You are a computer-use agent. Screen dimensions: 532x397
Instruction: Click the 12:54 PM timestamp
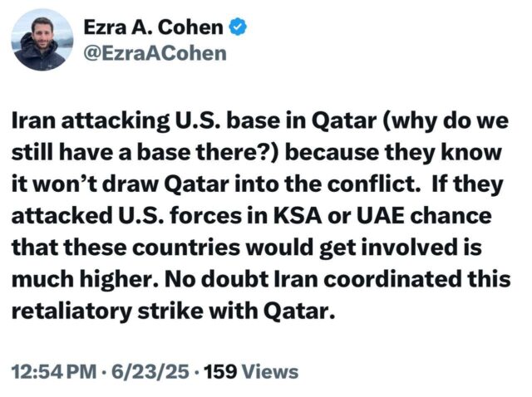pyautogui.click(x=54, y=371)
